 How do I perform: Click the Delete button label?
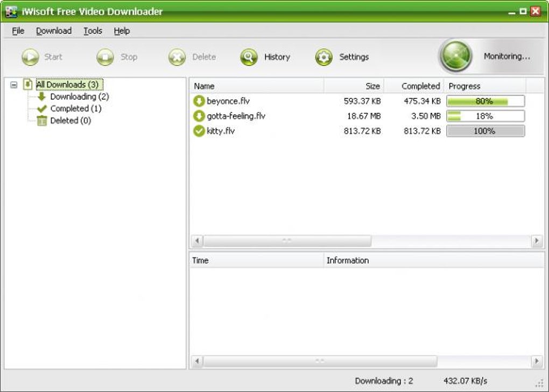204,57
